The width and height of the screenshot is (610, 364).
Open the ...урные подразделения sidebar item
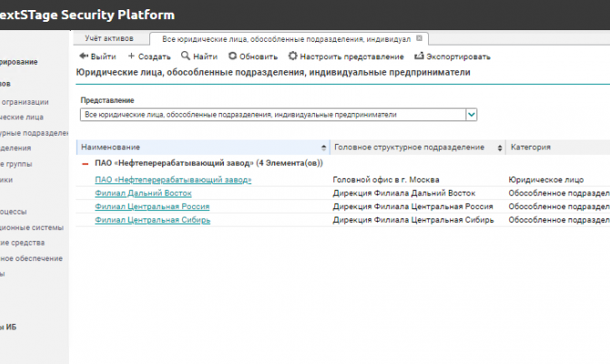point(35,133)
